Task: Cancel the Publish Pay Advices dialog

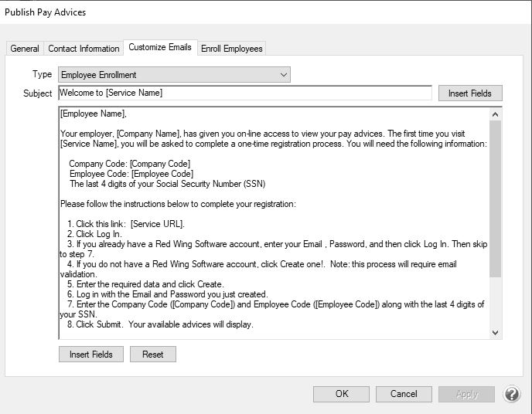Action: pyautogui.click(x=404, y=394)
